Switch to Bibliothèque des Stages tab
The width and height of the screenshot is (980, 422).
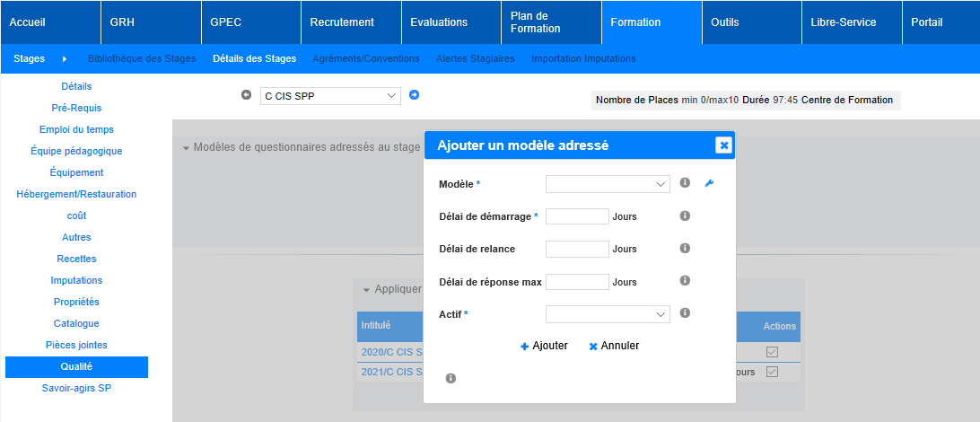click(x=142, y=59)
